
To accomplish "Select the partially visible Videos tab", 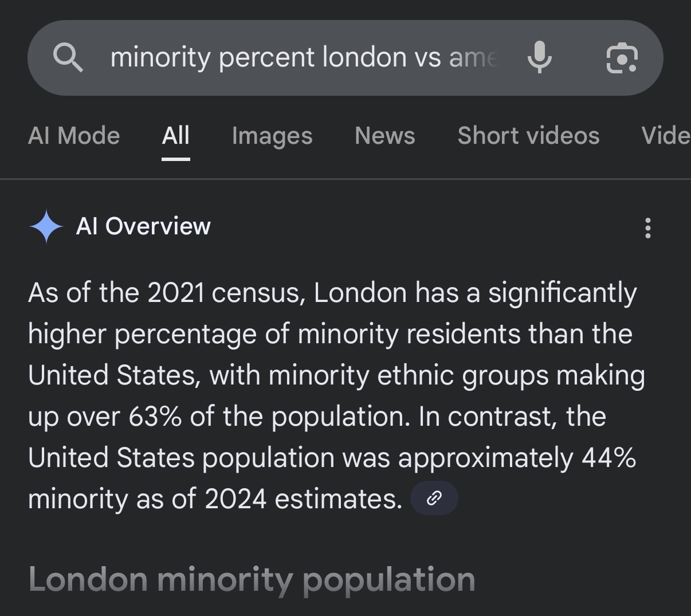I will (666, 136).
